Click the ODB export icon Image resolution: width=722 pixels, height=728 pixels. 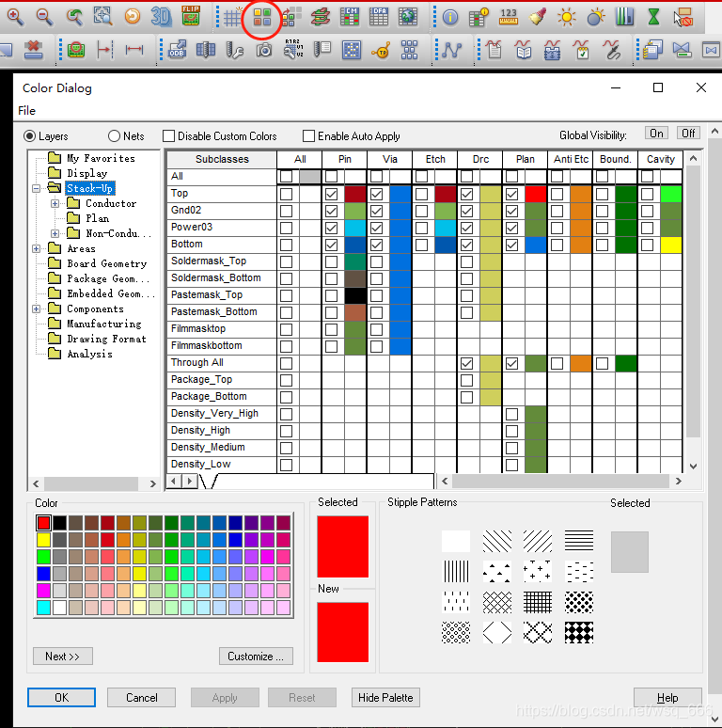[x=177, y=50]
